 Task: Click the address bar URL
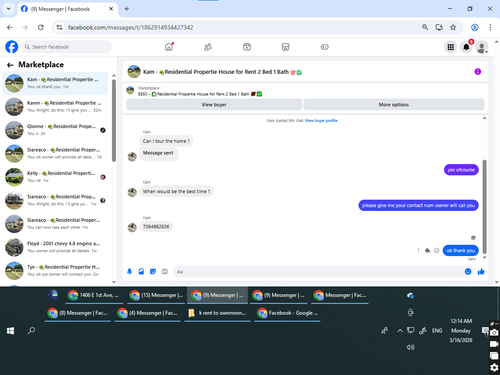[131, 27]
